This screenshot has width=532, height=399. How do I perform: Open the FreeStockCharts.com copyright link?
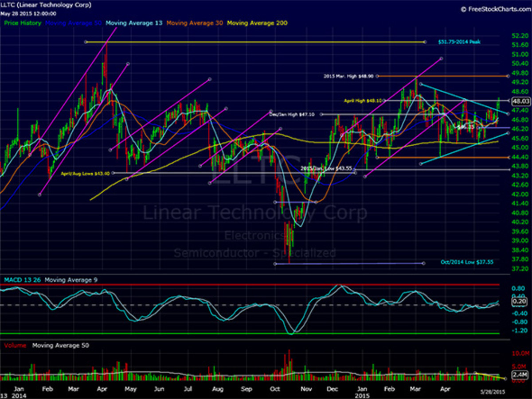point(495,9)
